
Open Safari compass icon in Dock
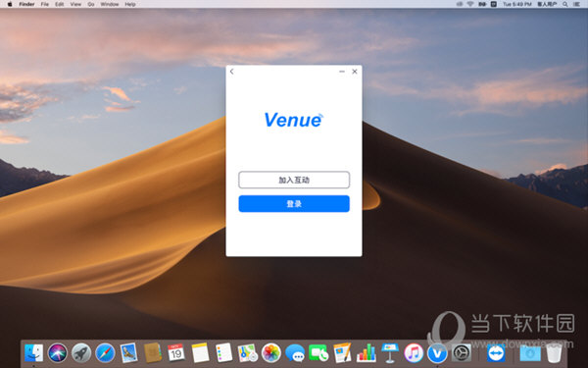[x=105, y=353]
